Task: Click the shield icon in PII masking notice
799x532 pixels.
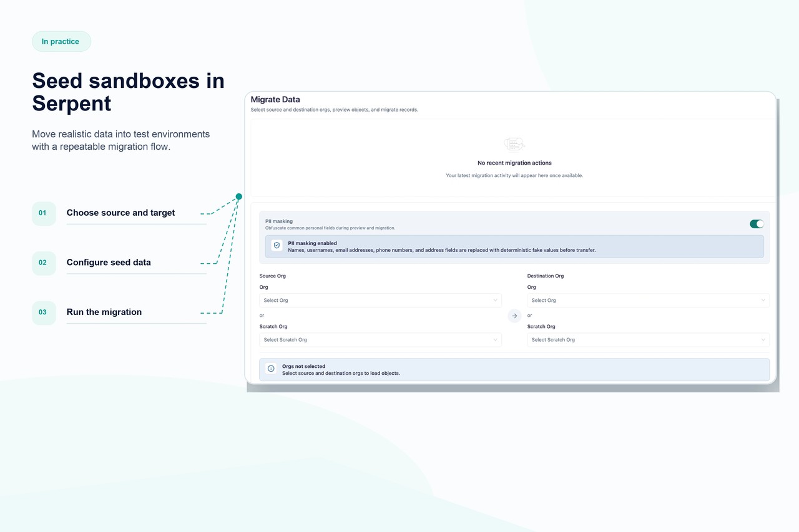Action: (x=277, y=246)
